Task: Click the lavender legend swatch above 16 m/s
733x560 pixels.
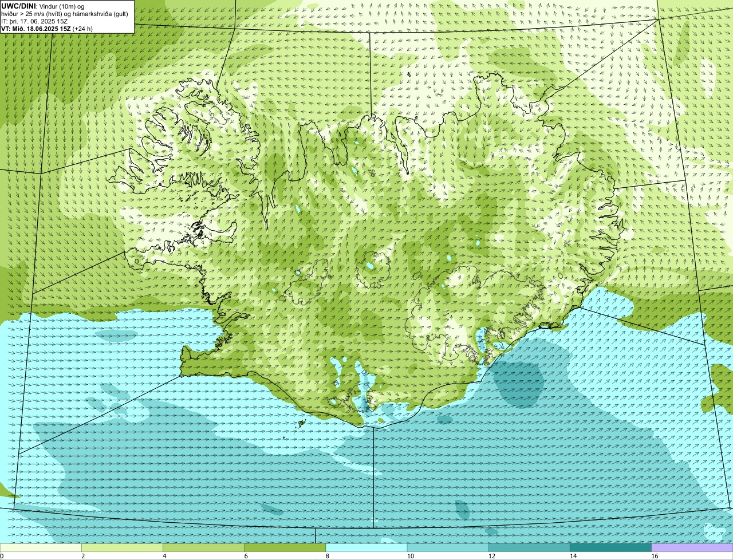Action: (692, 547)
